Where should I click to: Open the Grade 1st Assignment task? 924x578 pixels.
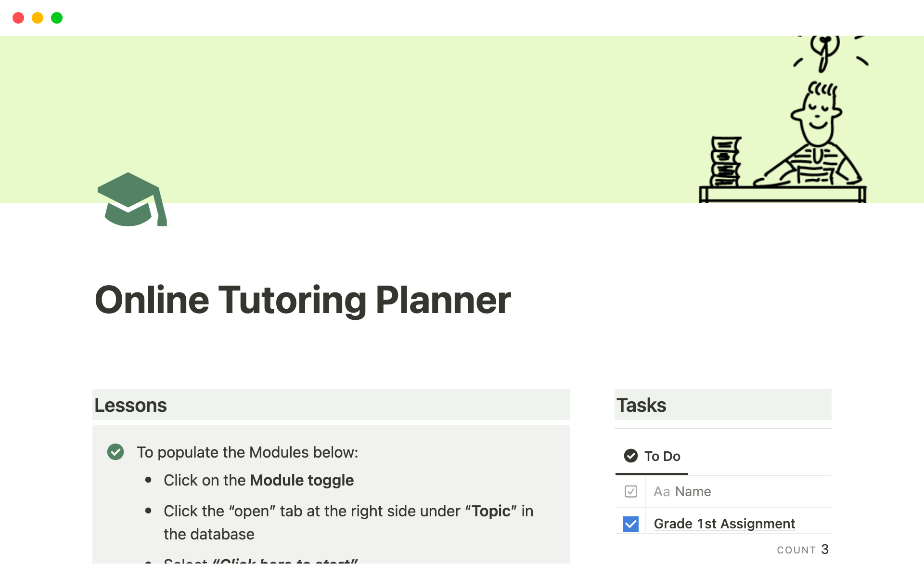coord(724,524)
